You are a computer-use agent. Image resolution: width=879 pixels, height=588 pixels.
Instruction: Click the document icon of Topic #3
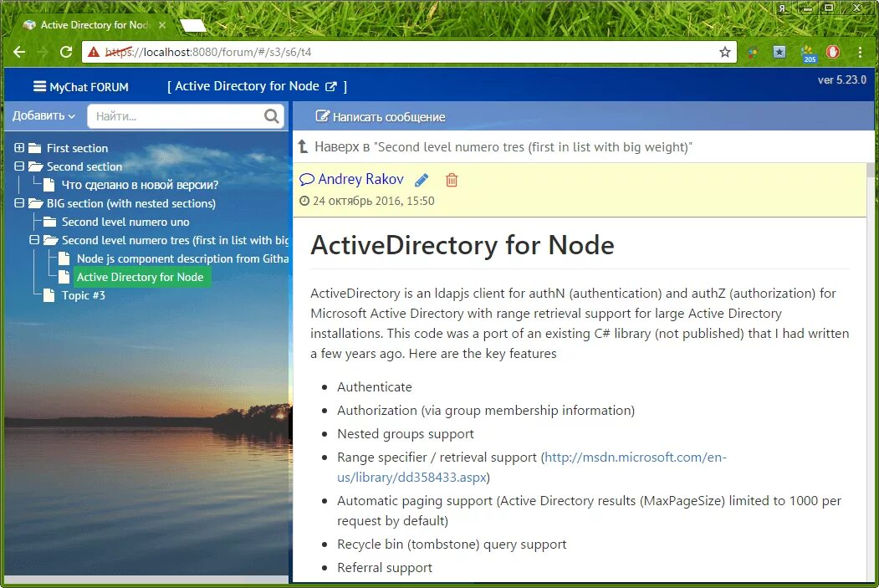click(49, 295)
